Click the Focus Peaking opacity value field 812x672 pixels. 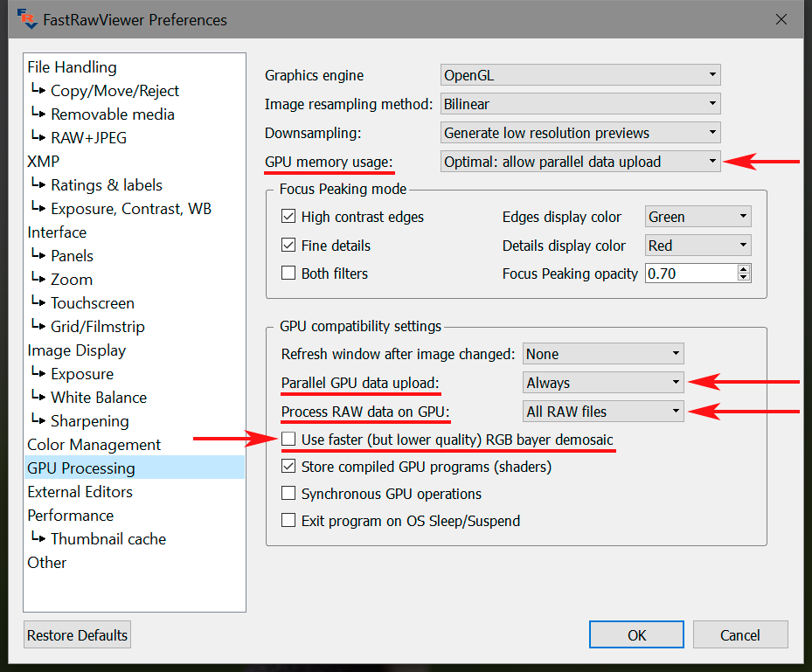691,273
